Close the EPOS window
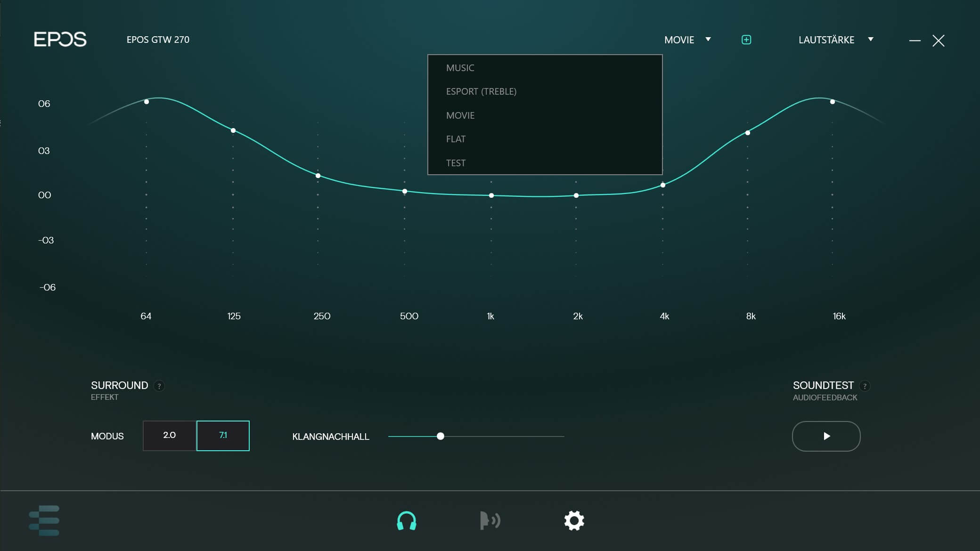Viewport: 980px width, 551px height. (939, 41)
